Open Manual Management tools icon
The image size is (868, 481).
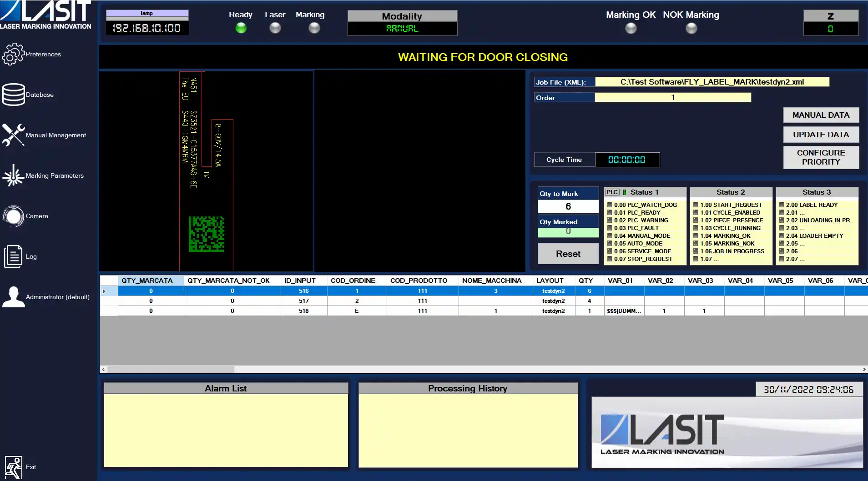click(x=13, y=135)
